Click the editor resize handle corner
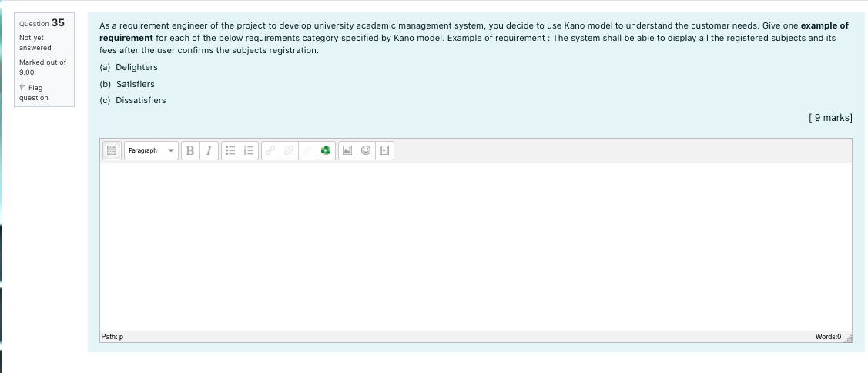868x373 pixels. click(847, 339)
